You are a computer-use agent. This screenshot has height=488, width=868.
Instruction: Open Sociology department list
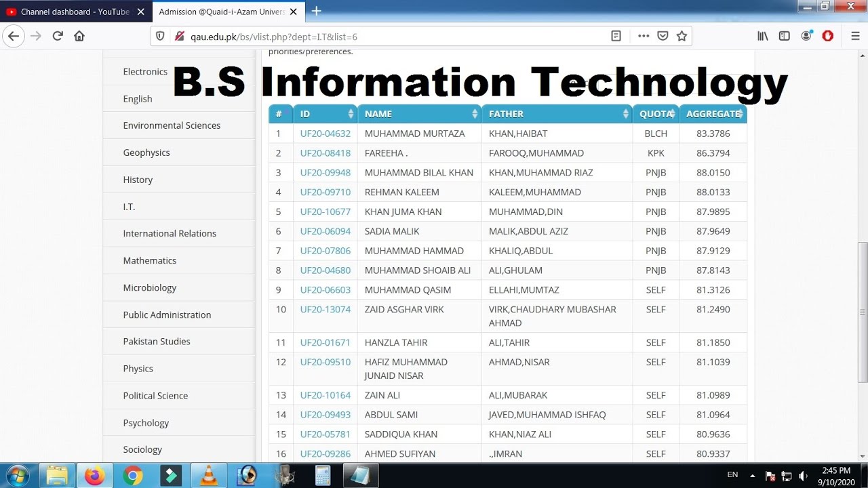pos(142,449)
